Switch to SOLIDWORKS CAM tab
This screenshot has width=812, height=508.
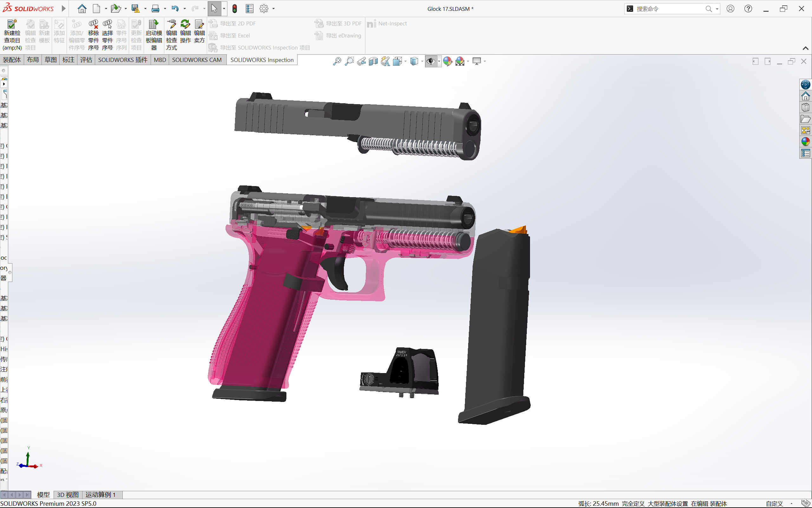coord(197,60)
